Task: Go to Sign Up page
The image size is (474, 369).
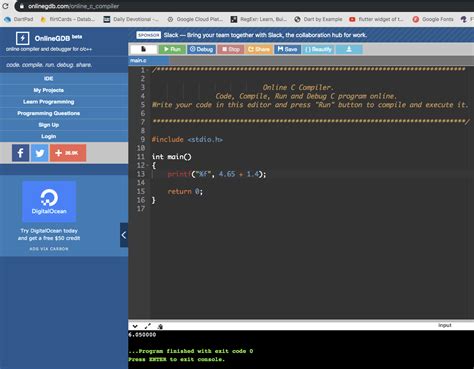Action: click(x=49, y=125)
